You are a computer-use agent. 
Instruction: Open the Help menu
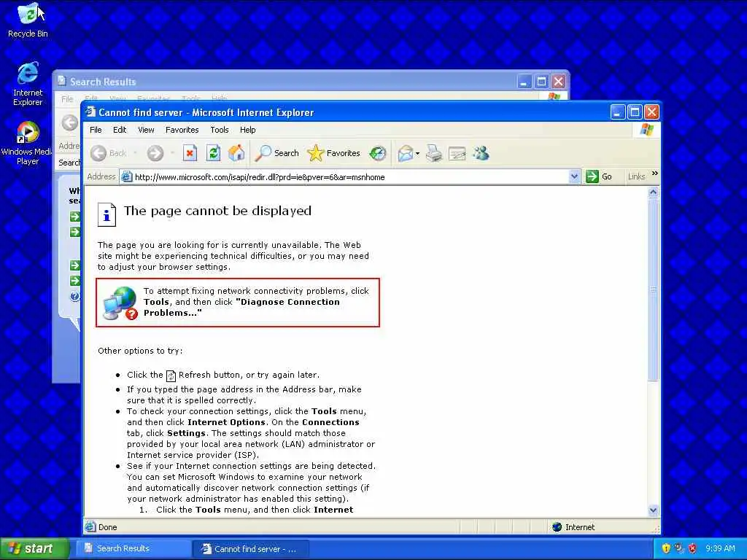248,130
